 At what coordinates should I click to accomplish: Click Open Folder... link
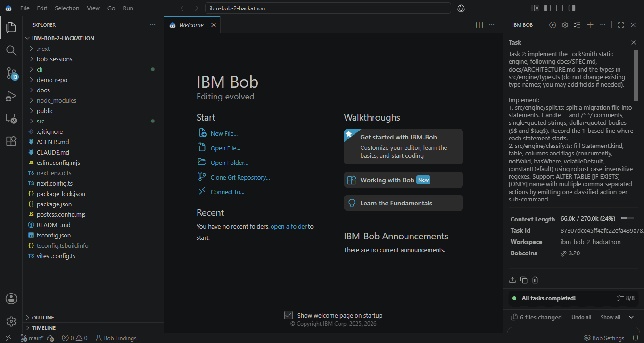pyautogui.click(x=229, y=163)
